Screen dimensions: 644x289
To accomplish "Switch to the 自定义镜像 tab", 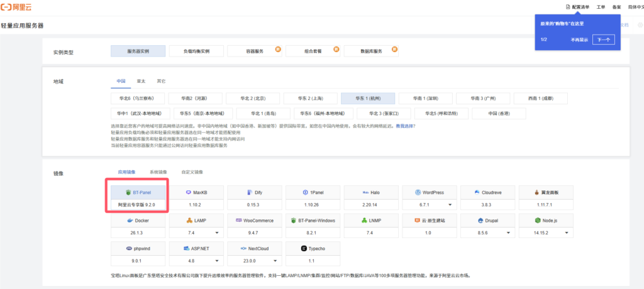I will [x=192, y=172].
